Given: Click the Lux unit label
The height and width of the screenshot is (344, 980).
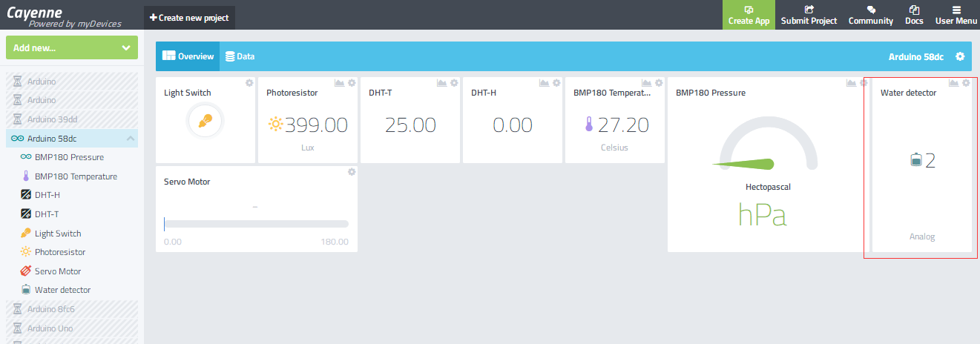Looking at the screenshot, I should coord(308,148).
